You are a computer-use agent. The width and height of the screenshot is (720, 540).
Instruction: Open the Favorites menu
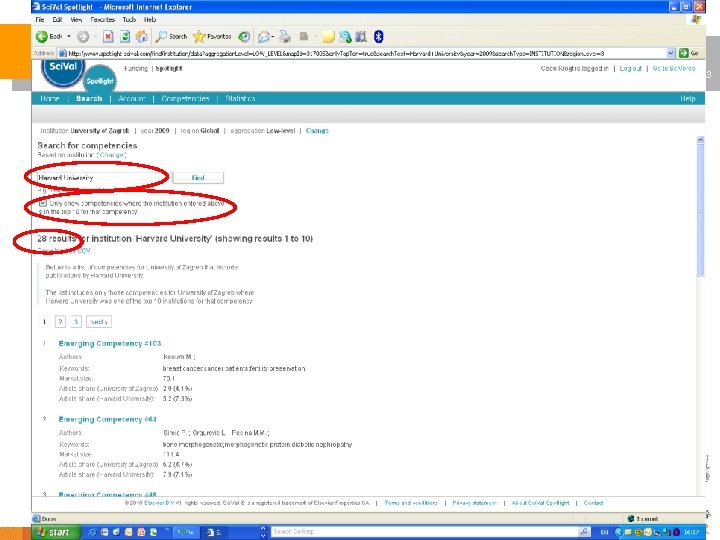(x=102, y=20)
